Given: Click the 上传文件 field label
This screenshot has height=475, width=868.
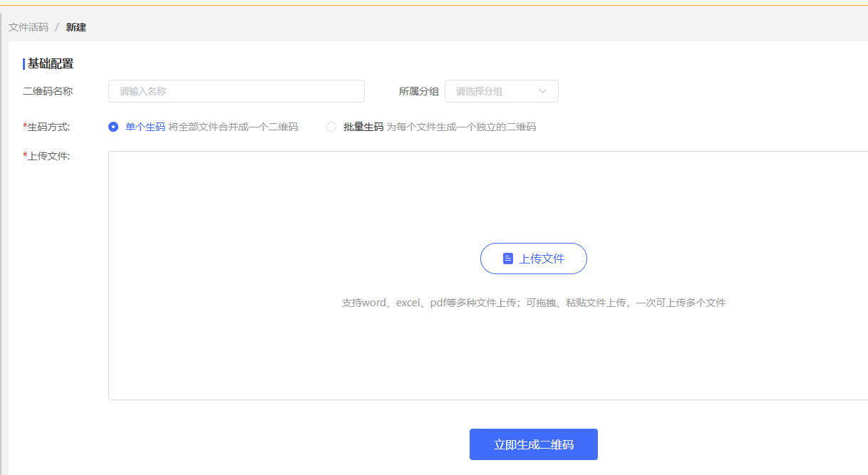Looking at the screenshot, I should point(46,156).
